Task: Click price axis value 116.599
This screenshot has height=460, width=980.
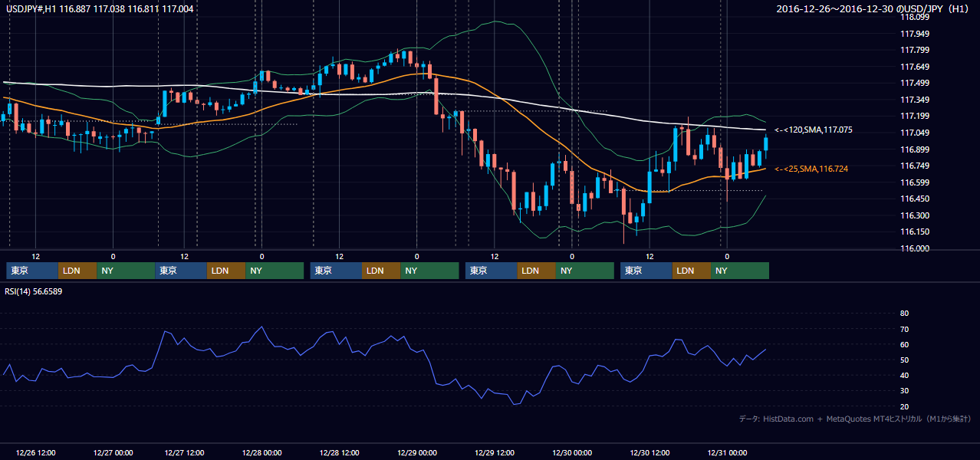Action: click(915, 182)
